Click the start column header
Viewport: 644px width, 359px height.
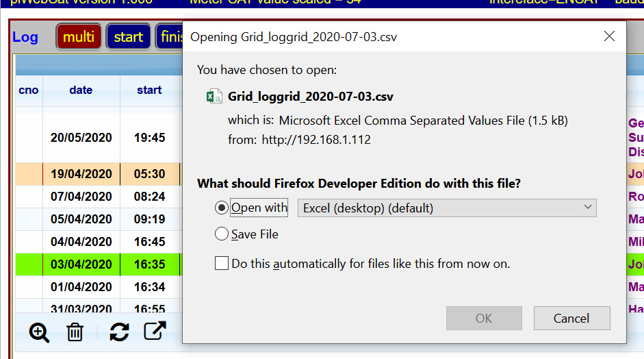(149, 90)
